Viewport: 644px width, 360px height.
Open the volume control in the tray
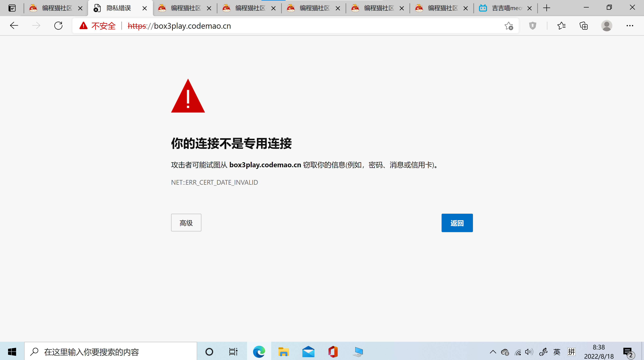click(x=529, y=352)
